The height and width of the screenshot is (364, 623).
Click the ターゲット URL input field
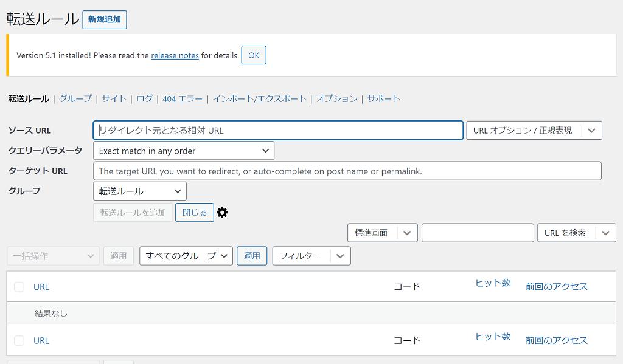click(x=347, y=171)
